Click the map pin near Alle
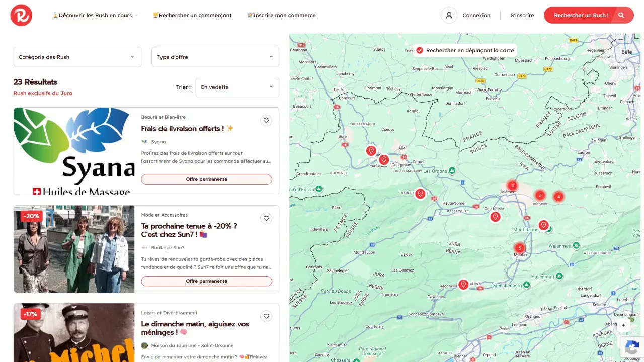The image size is (644, 362). pos(371,150)
